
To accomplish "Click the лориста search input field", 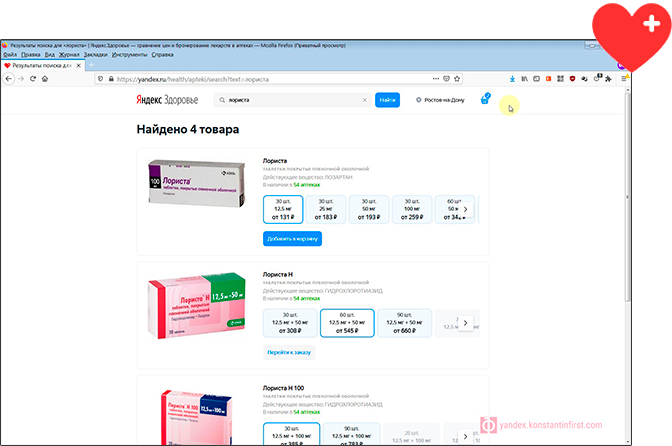I will 294,100.
